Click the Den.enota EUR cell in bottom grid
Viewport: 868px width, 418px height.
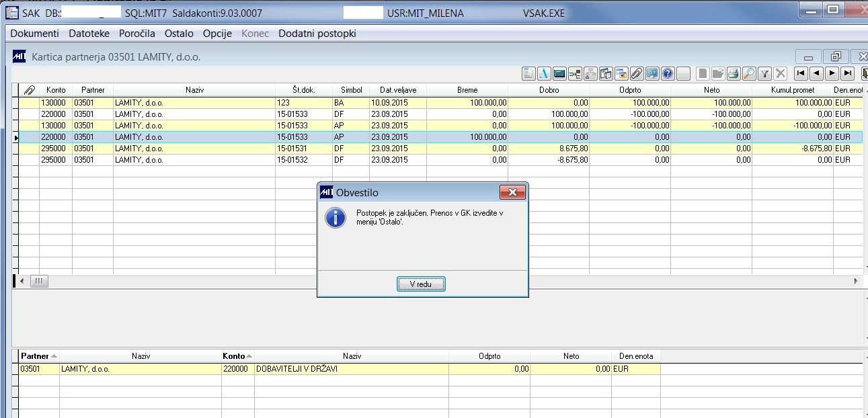coord(636,369)
